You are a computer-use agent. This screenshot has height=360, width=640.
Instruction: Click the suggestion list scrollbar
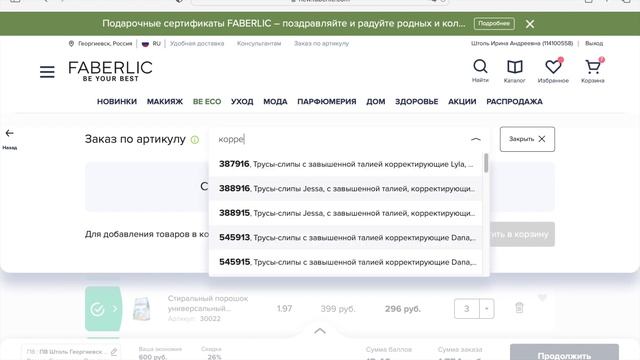point(486,163)
